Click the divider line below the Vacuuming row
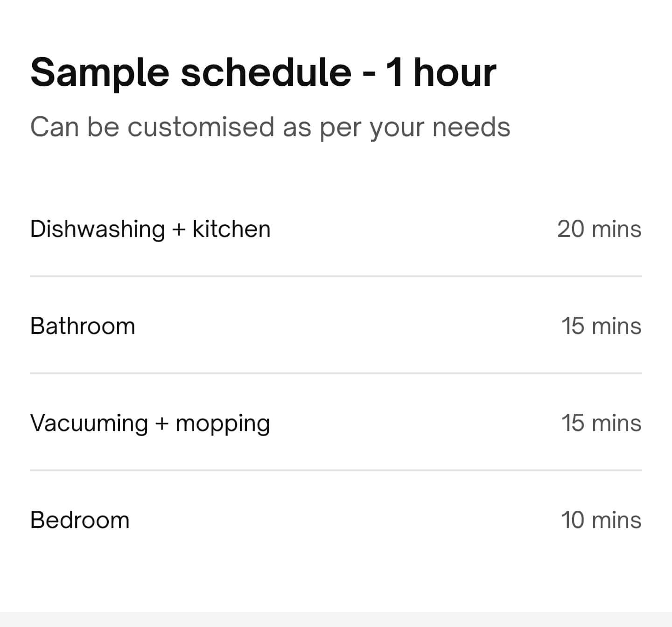The image size is (672, 627). (x=336, y=470)
